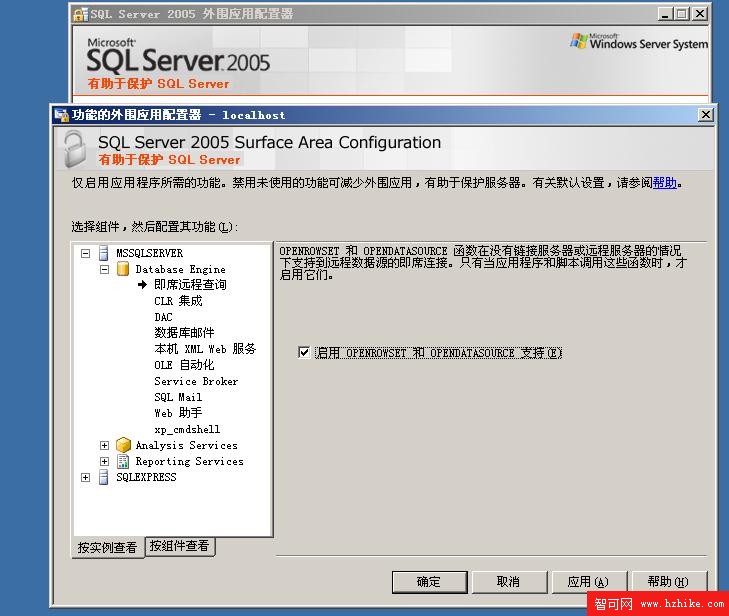The width and height of the screenshot is (729, 616).
Task: Confirm with the 确定 button
Action: pos(430,582)
